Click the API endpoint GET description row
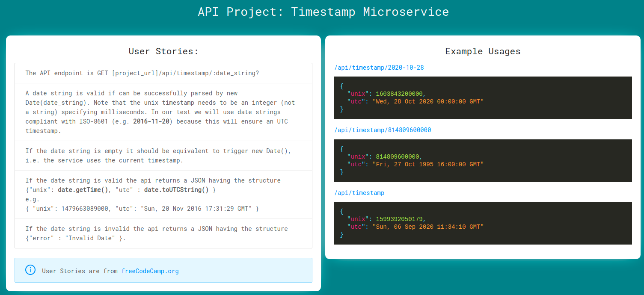Viewport: 644px width, 295px height. (x=163, y=73)
